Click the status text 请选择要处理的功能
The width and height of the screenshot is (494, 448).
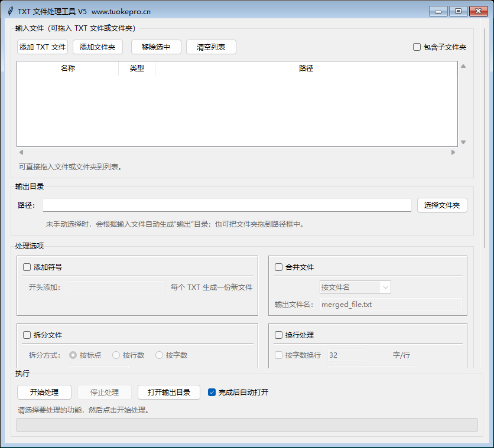(50, 410)
